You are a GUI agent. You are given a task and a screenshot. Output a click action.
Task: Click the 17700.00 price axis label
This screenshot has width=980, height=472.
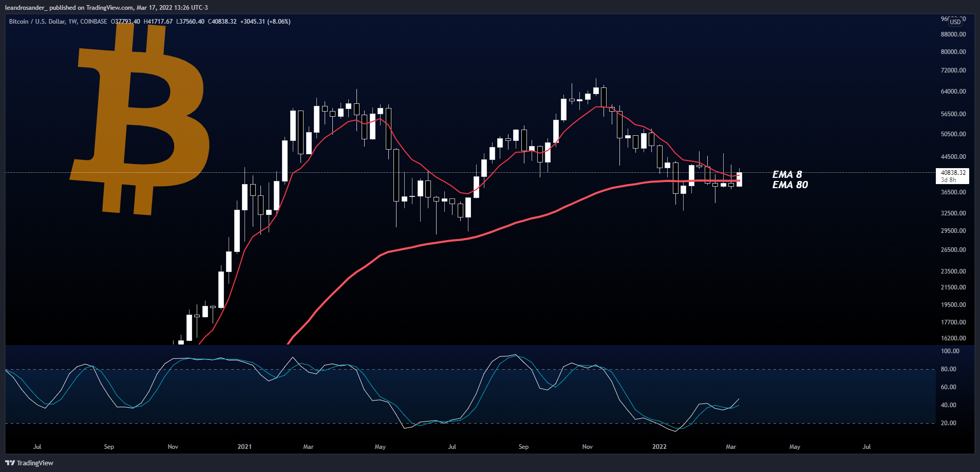(x=953, y=322)
